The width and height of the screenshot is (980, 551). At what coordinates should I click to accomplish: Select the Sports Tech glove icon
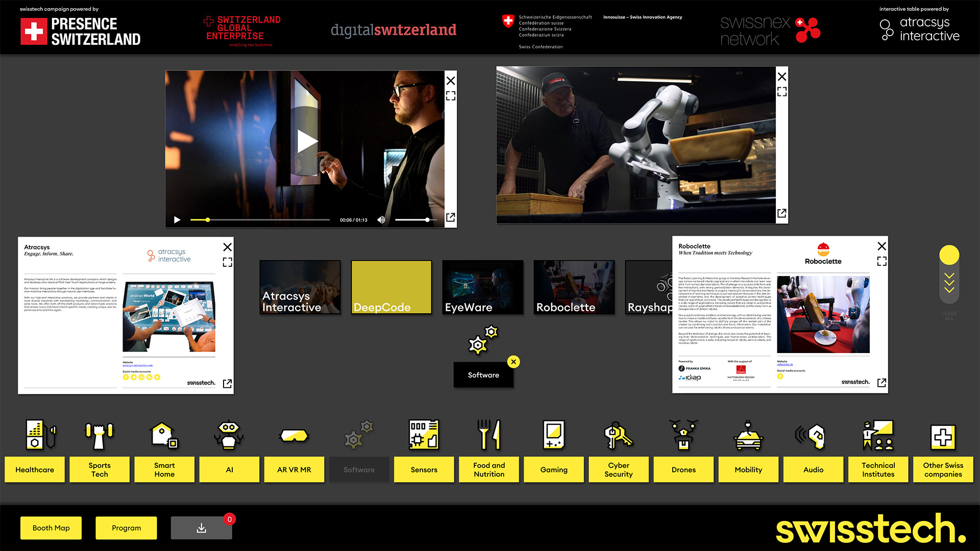tap(99, 435)
